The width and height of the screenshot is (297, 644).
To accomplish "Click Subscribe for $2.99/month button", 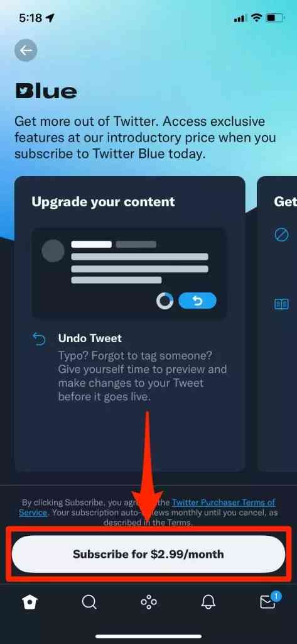I will 148,554.
